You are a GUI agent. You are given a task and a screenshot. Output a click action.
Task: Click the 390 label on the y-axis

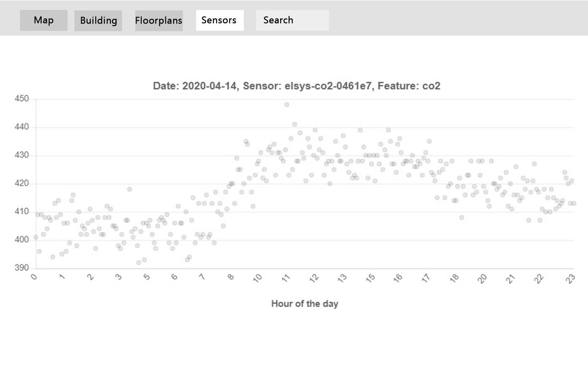(22, 268)
